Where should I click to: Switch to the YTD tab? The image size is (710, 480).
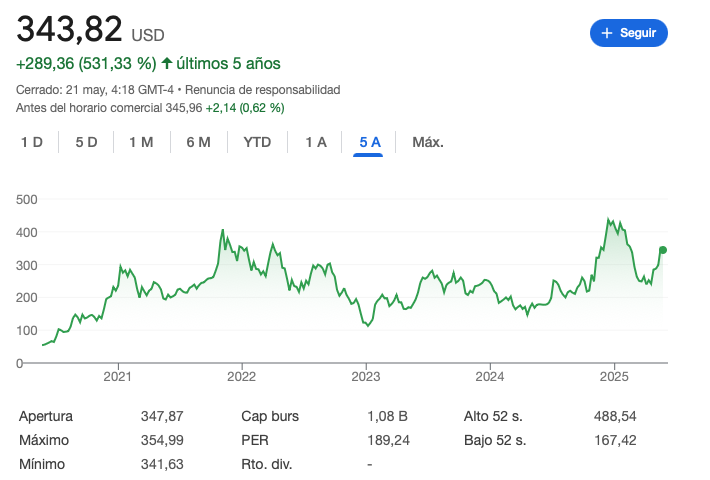(257, 142)
